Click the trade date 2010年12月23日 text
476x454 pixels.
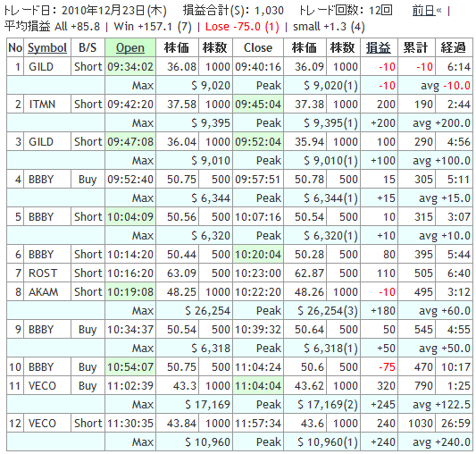(x=113, y=11)
